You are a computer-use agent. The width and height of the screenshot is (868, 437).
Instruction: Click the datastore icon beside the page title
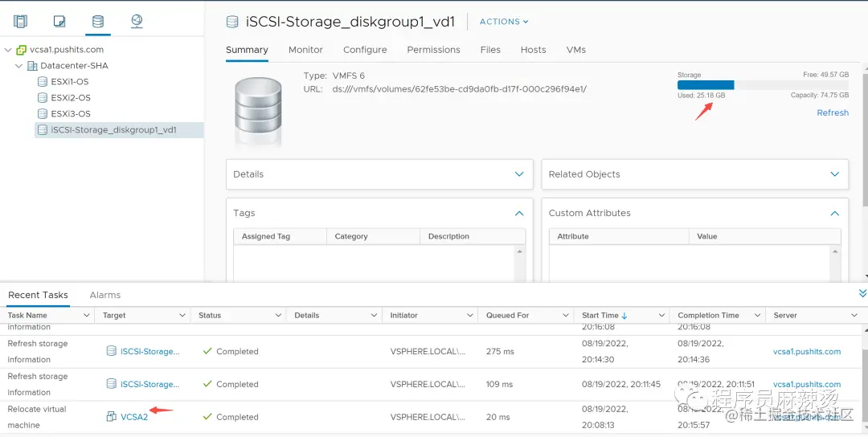[232, 22]
